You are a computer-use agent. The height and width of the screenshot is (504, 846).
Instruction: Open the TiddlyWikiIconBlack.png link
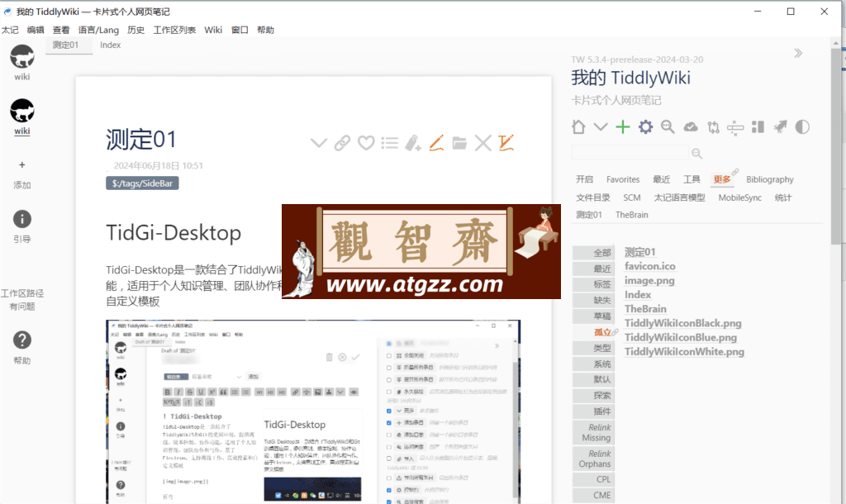click(x=682, y=323)
